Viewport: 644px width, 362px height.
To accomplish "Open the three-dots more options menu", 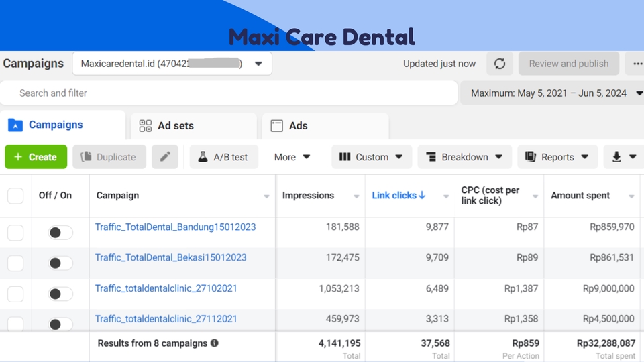I will 637,64.
